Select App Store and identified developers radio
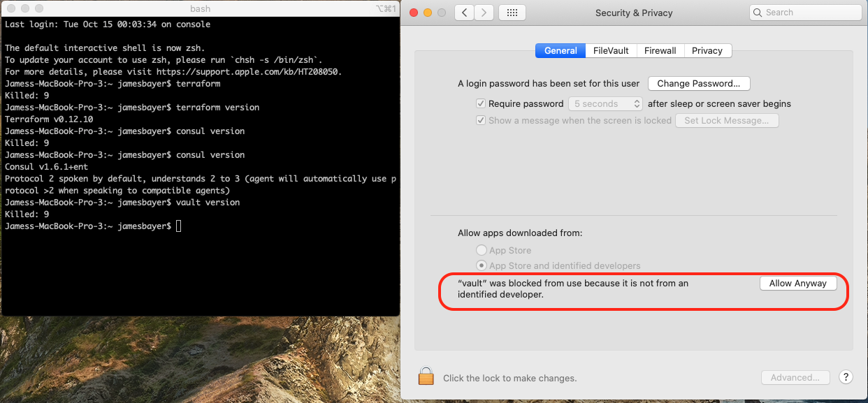This screenshot has height=403, width=868. (481, 265)
